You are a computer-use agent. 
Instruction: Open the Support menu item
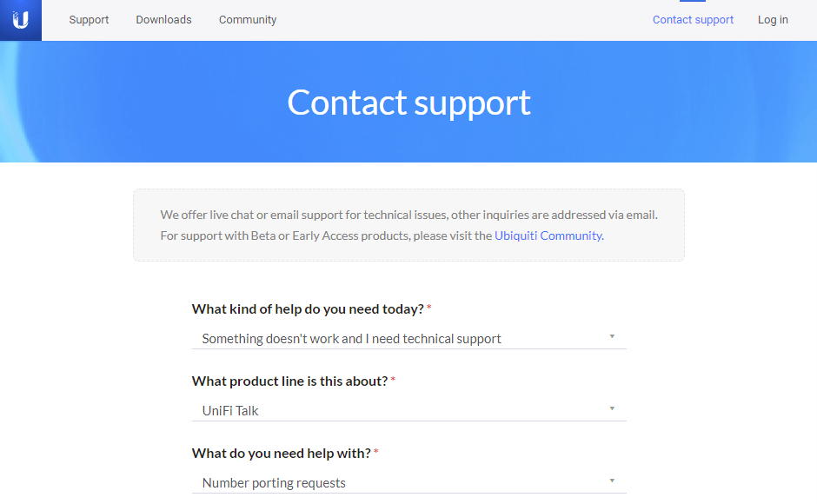tap(89, 19)
